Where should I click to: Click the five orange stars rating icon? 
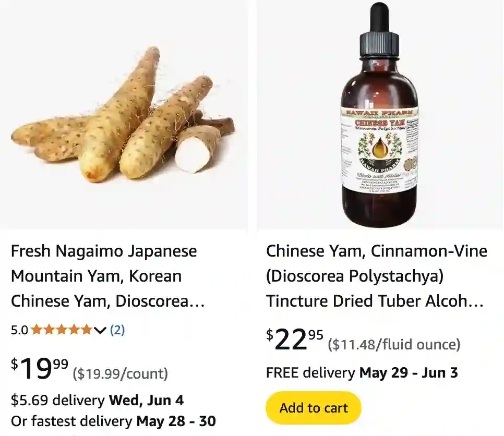[x=62, y=330]
